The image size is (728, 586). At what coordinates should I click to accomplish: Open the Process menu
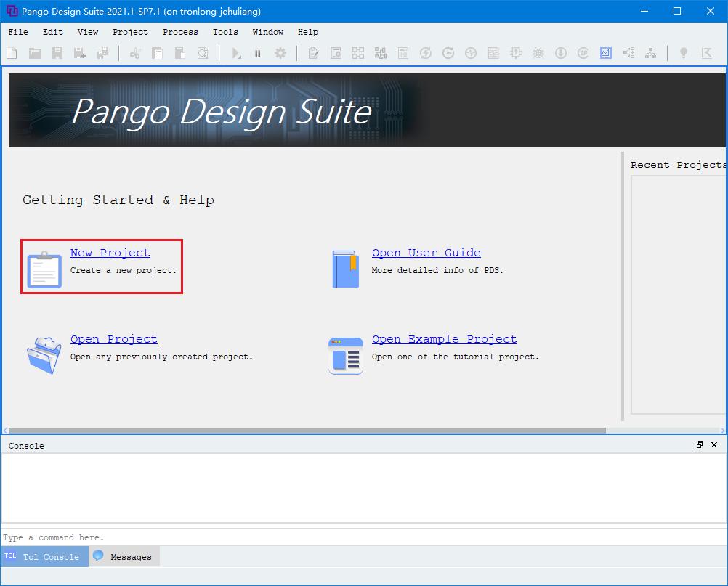tap(181, 32)
